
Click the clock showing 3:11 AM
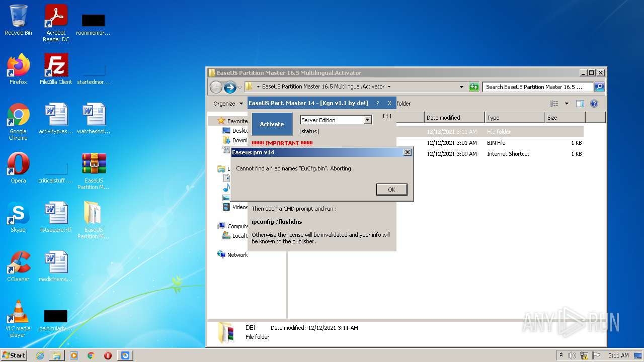(618, 355)
